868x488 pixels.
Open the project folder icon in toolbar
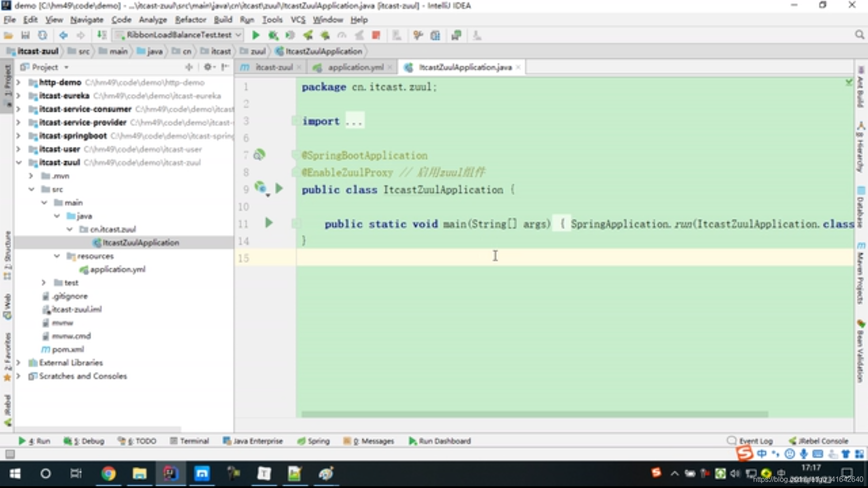tap(8, 35)
